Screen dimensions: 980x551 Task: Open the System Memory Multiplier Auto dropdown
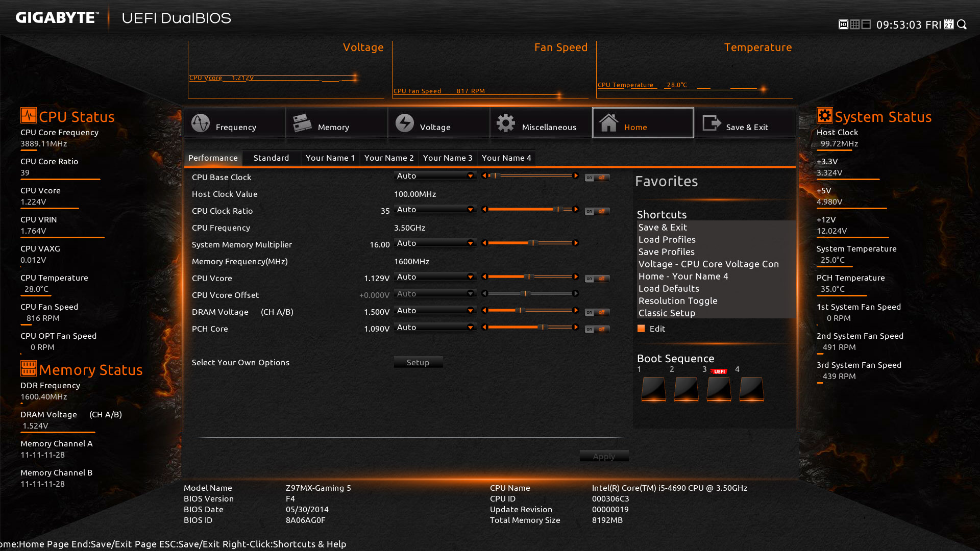click(x=435, y=243)
